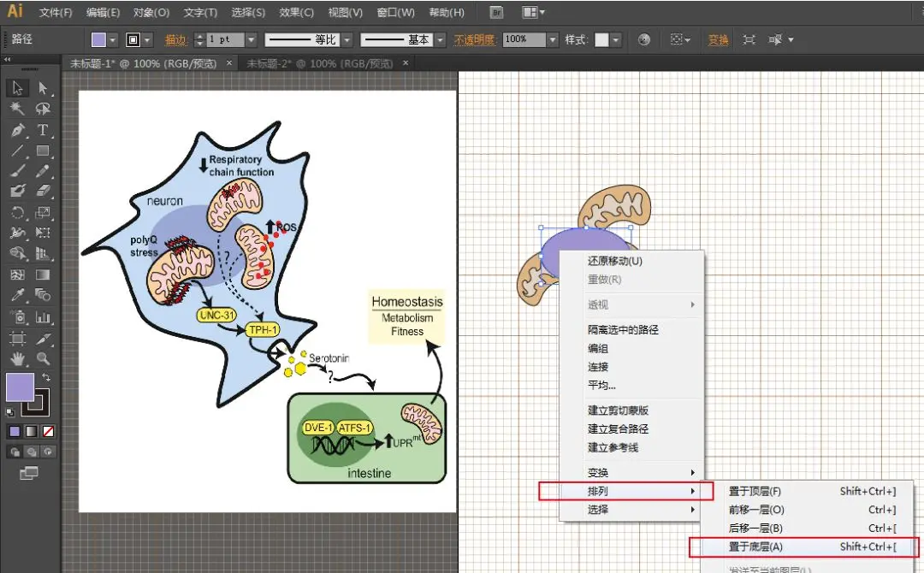The height and width of the screenshot is (573, 924).
Task: Click the large purple Fill swatch
Action: click(x=20, y=387)
